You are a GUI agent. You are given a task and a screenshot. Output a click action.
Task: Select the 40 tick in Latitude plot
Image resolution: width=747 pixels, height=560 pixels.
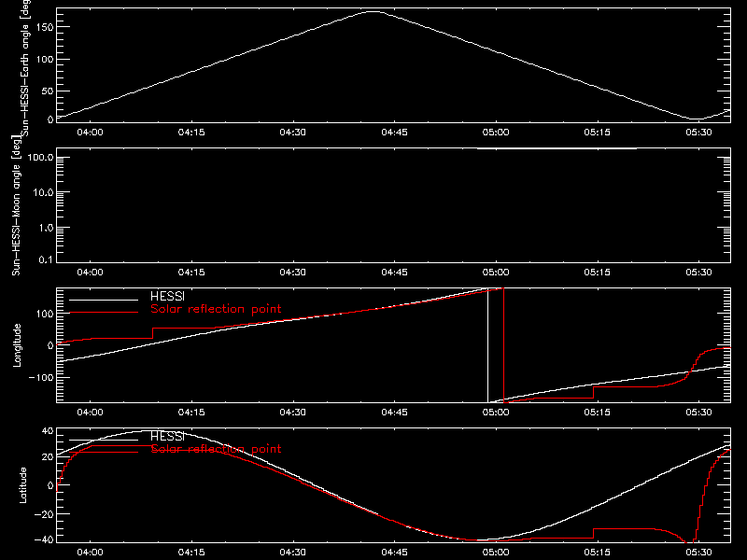48,431
